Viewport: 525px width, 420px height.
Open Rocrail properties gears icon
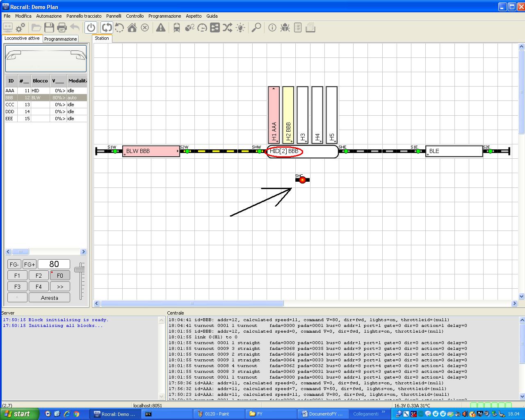21,27
